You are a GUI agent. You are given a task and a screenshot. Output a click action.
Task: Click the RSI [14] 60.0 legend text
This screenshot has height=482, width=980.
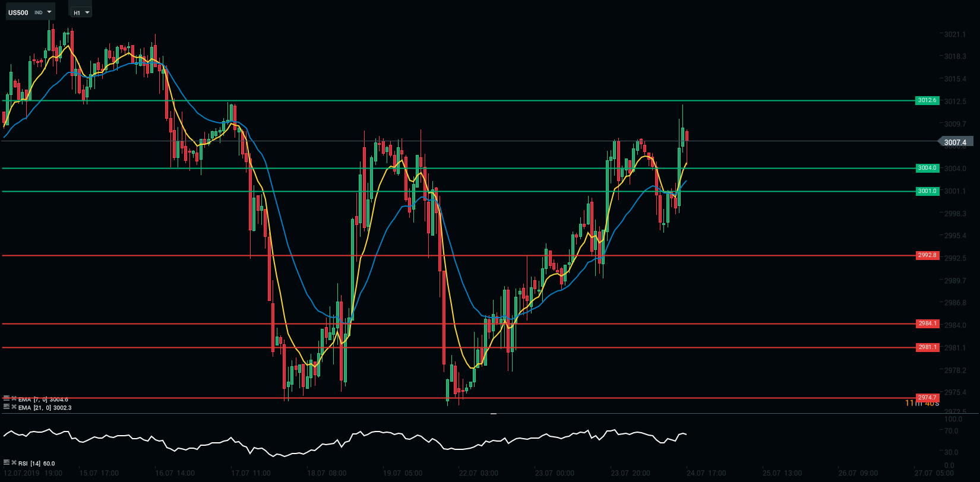[x=37, y=464]
